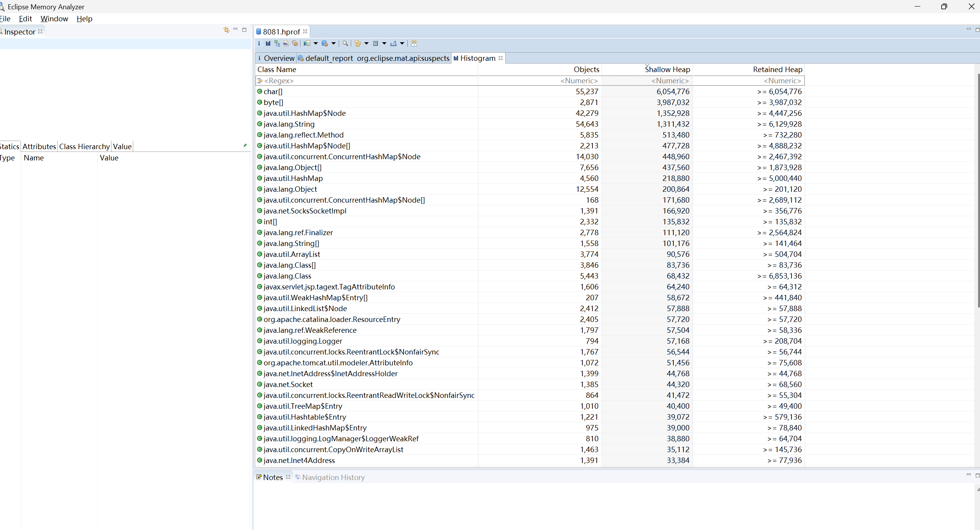The height and width of the screenshot is (530, 980).
Task: Open the query browser database icon
Action: tap(325, 43)
